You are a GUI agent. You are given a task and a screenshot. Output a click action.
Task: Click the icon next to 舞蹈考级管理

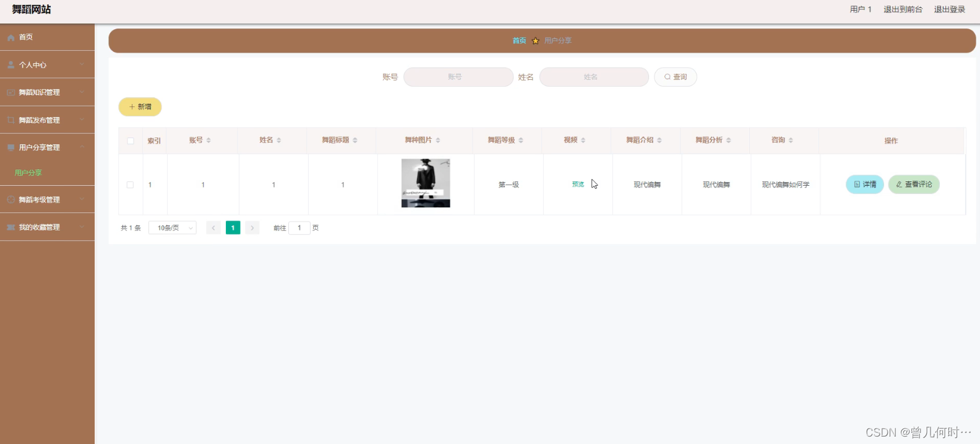pos(11,199)
